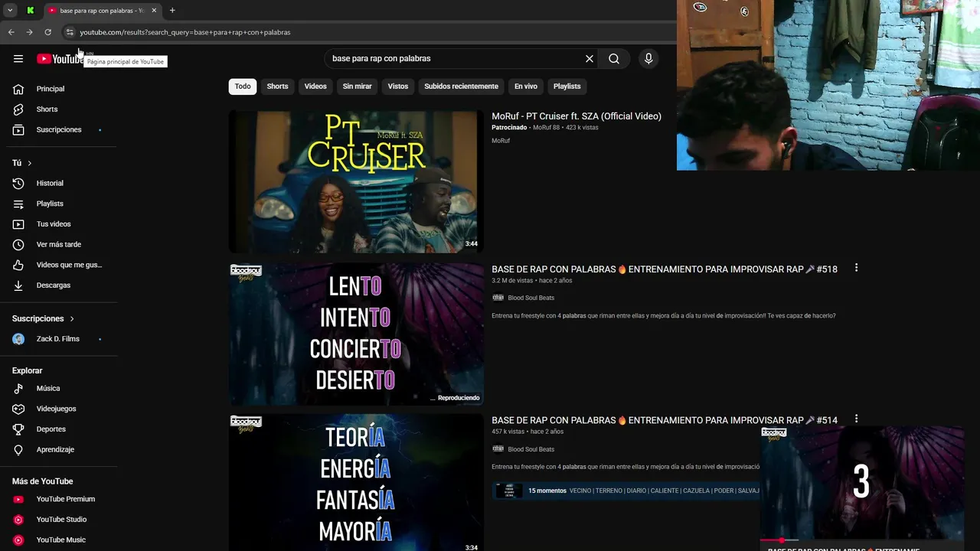Expand the Tú section
Viewport: 980px width, 551px height.
pyautogui.click(x=22, y=163)
